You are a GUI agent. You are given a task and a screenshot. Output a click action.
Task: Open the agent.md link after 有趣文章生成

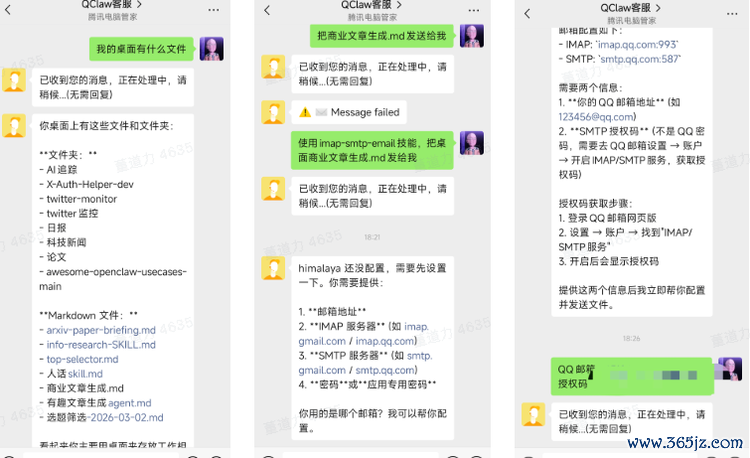pyautogui.click(x=130, y=403)
